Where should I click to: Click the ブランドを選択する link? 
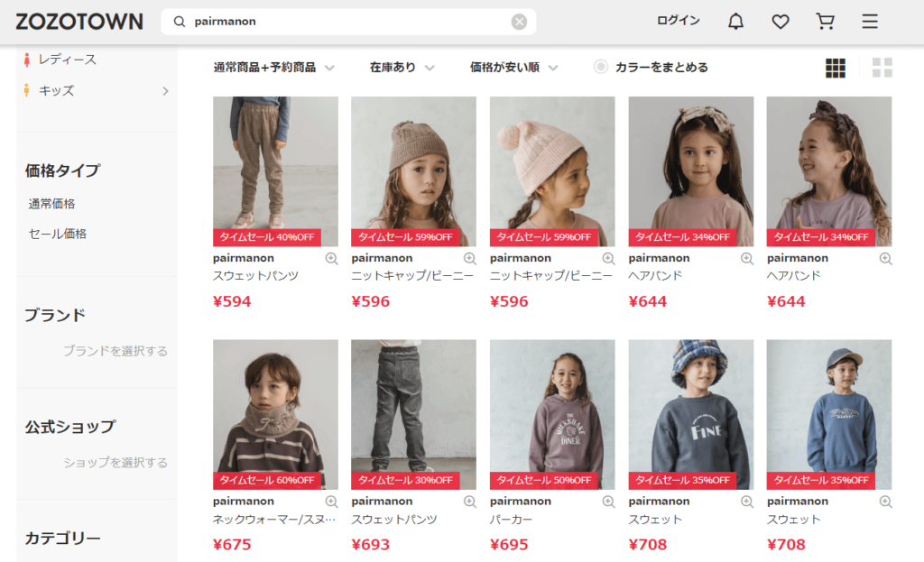tap(115, 351)
